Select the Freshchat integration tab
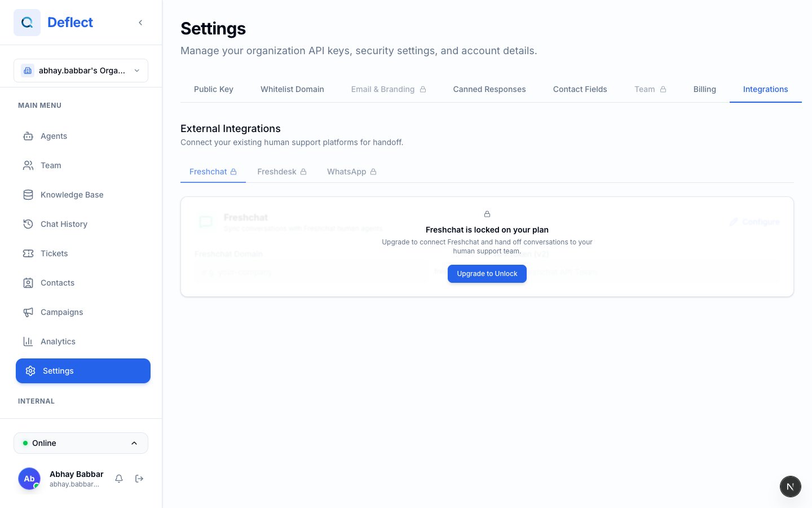 (x=213, y=172)
